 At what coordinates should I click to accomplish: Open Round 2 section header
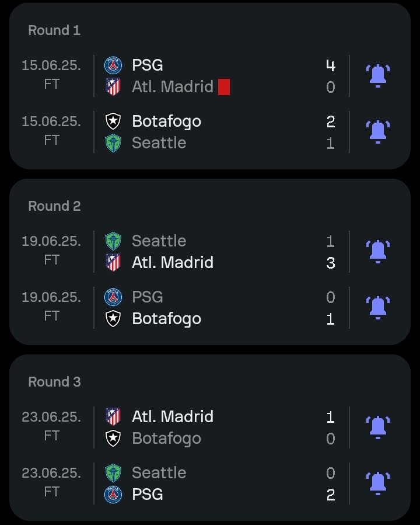pyautogui.click(x=54, y=206)
